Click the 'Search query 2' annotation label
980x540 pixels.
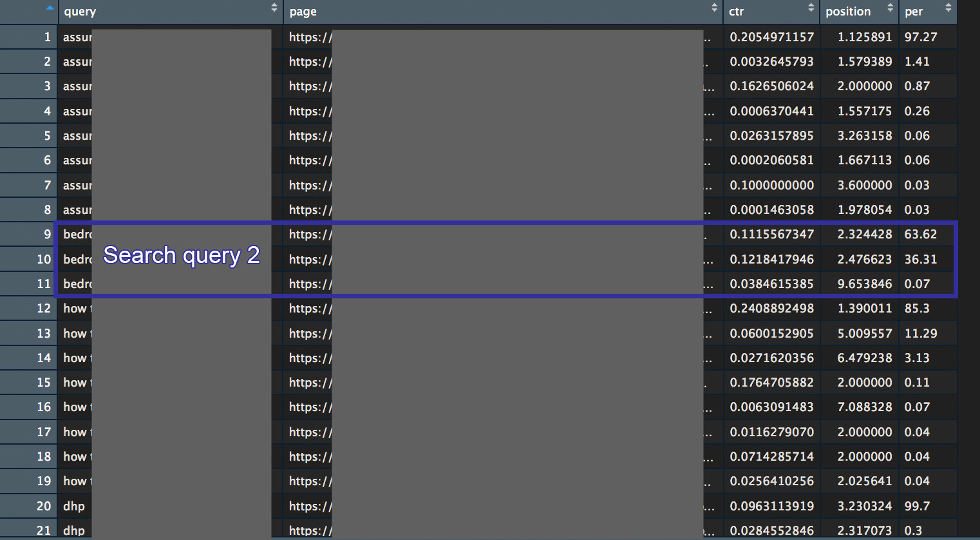[181, 256]
